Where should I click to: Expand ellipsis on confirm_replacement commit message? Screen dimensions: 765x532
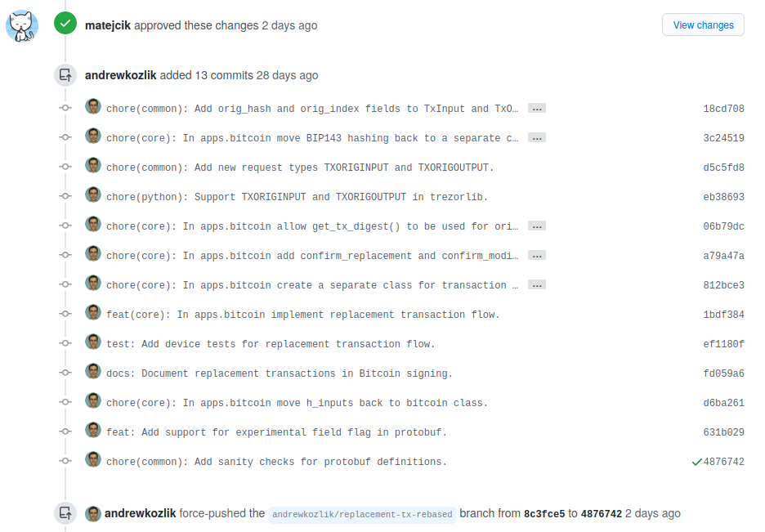(x=537, y=256)
